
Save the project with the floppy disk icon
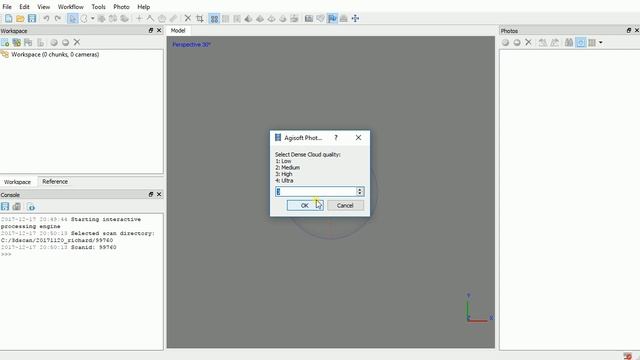pos(32,18)
